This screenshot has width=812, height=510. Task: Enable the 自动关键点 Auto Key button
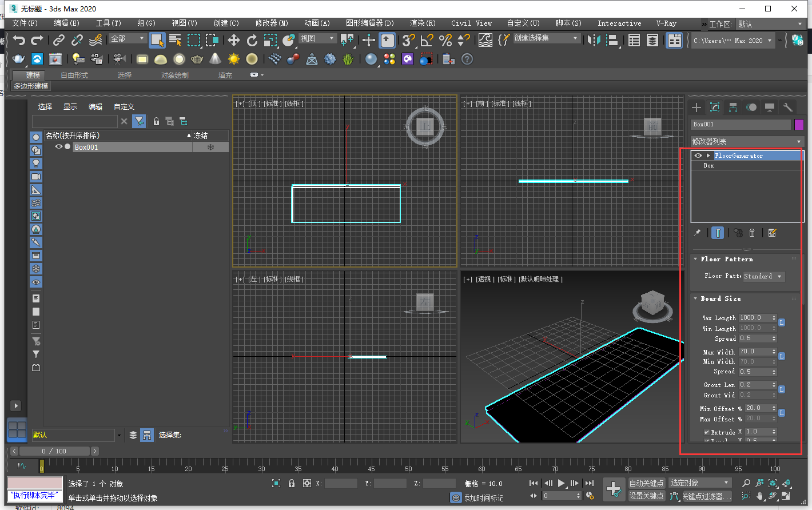647,483
